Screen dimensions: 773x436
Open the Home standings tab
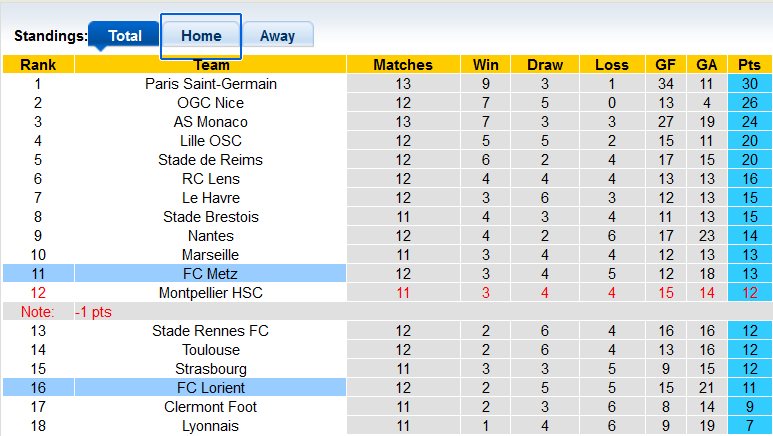tap(201, 35)
